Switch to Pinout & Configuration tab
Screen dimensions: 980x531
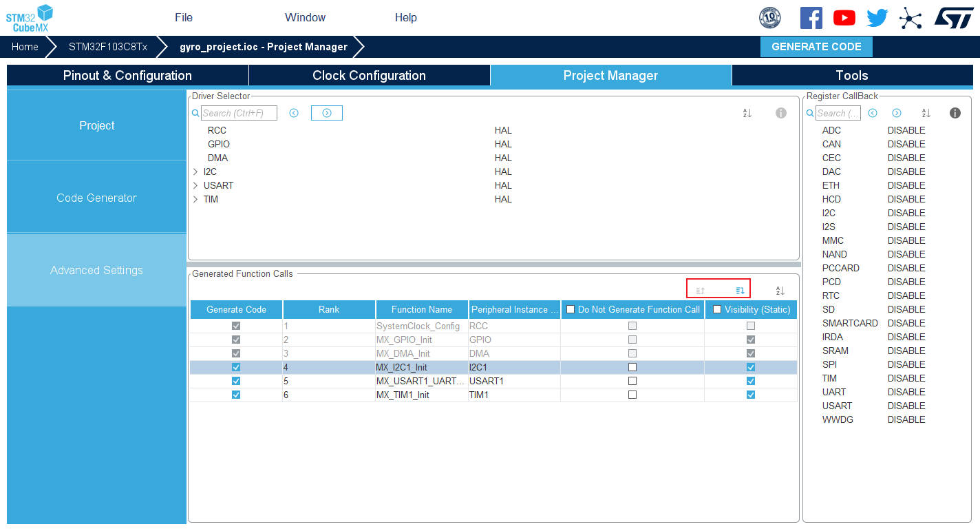127,75
